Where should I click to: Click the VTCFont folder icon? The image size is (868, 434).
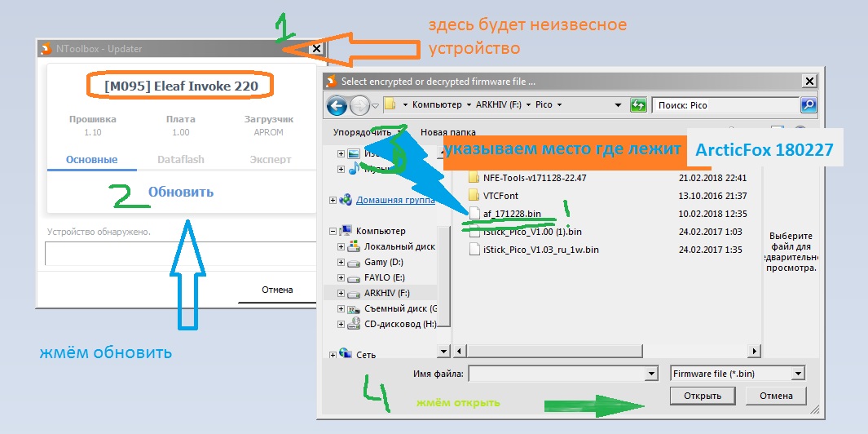pyautogui.click(x=474, y=195)
